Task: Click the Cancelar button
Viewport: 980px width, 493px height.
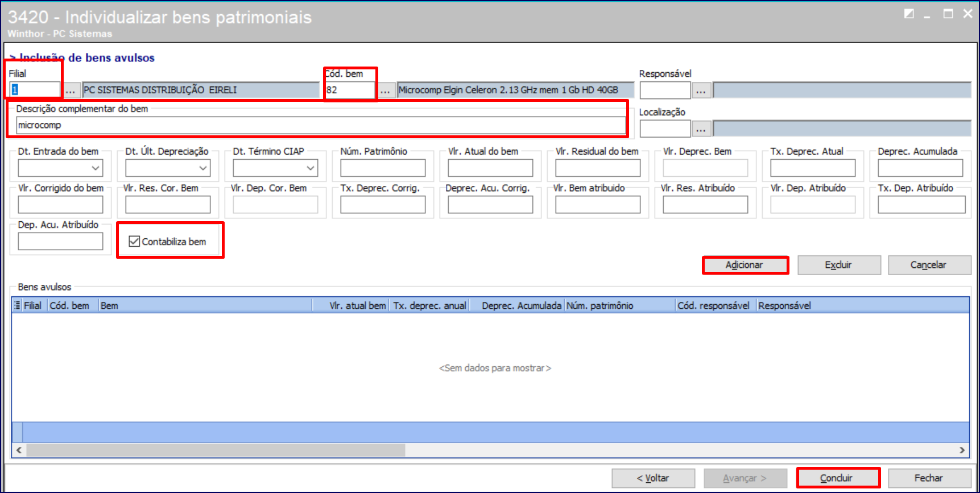Action: 929,265
